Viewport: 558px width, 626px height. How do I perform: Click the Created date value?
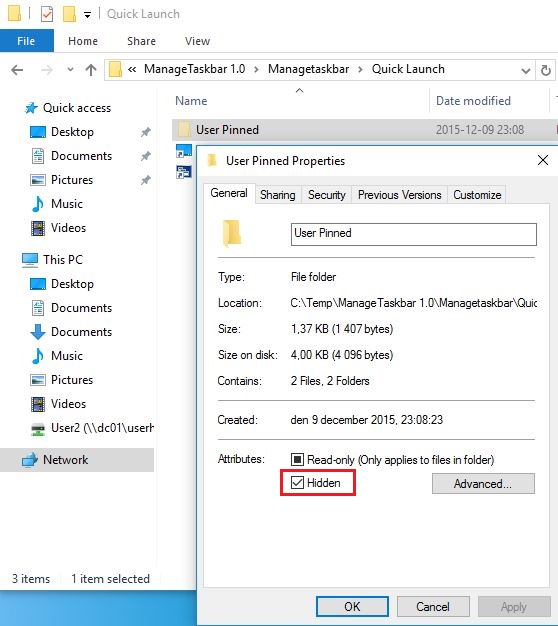pos(367,420)
